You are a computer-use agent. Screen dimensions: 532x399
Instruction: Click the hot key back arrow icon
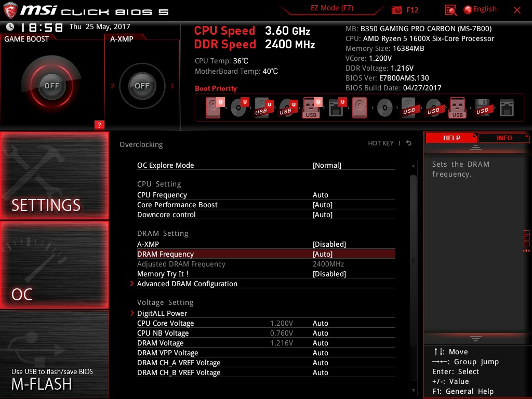point(409,143)
